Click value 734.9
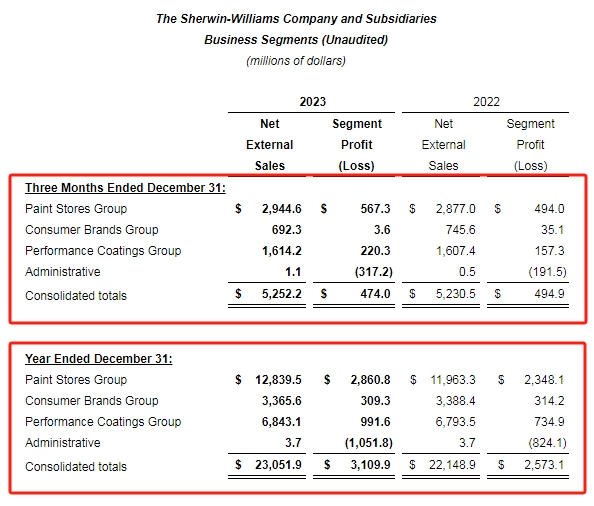 (549, 422)
